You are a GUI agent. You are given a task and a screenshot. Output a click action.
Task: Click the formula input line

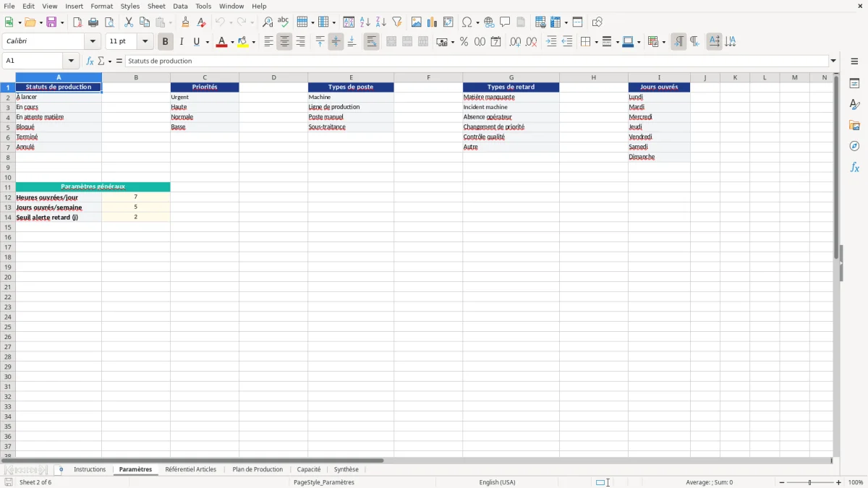pyautogui.click(x=477, y=61)
